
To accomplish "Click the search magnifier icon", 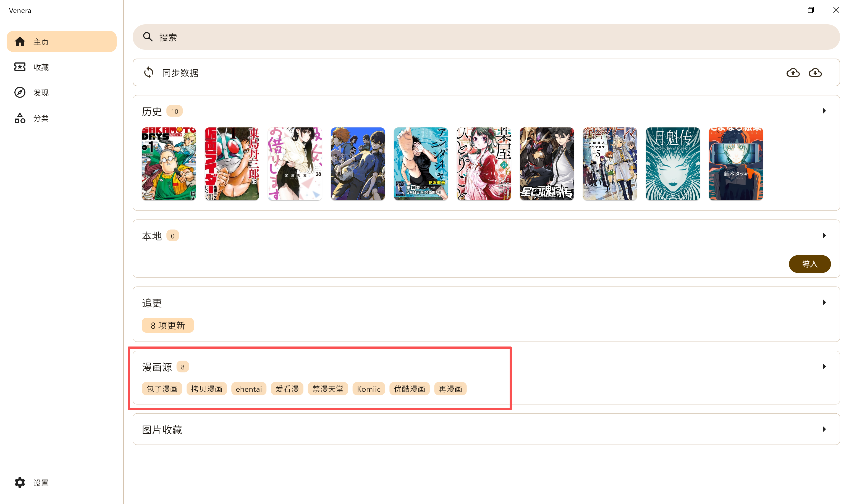I will tap(148, 37).
